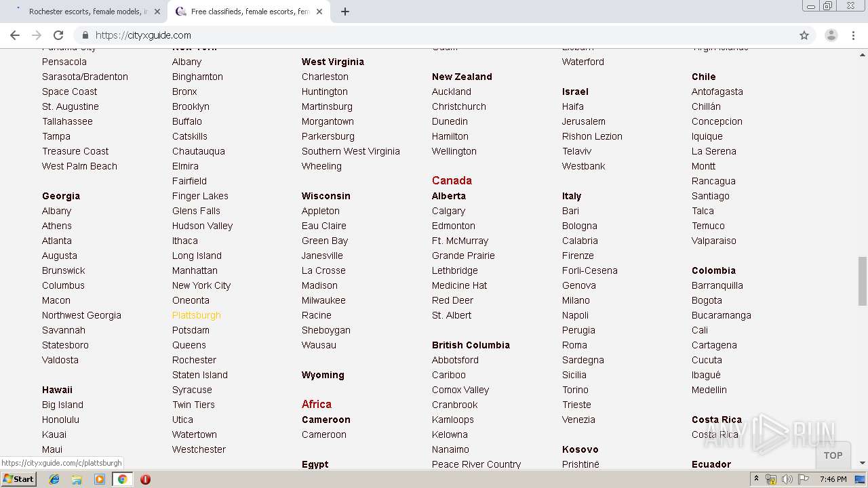The width and height of the screenshot is (868, 488).
Task: Open the Milano link
Action: tap(576, 300)
